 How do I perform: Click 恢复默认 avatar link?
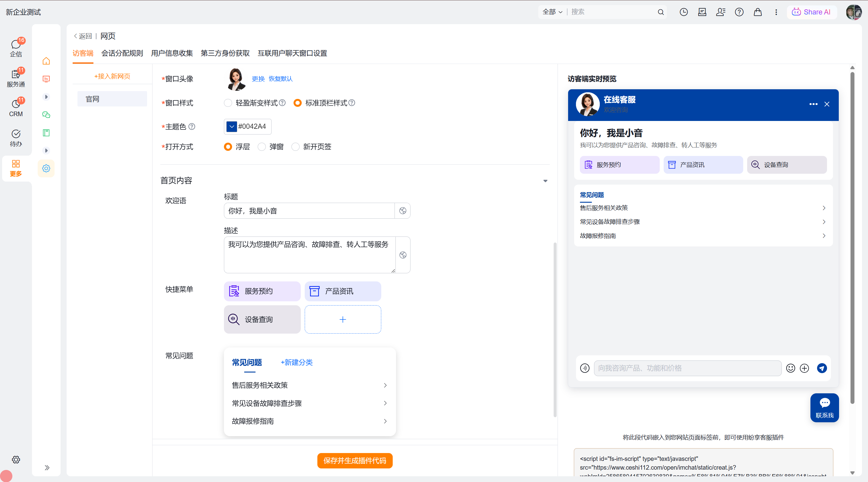pos(281,79)
